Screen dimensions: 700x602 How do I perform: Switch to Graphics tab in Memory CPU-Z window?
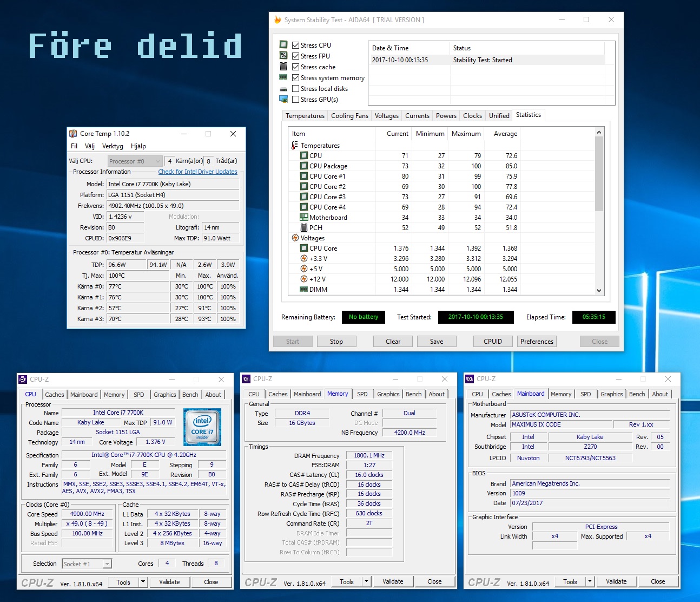tap(388, 394)
